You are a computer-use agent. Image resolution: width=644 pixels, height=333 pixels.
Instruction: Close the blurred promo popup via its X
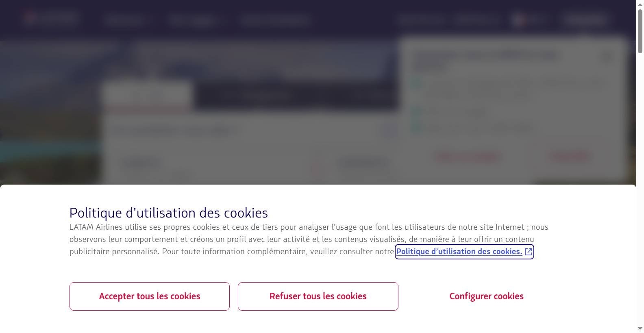(x=607, y=57)
